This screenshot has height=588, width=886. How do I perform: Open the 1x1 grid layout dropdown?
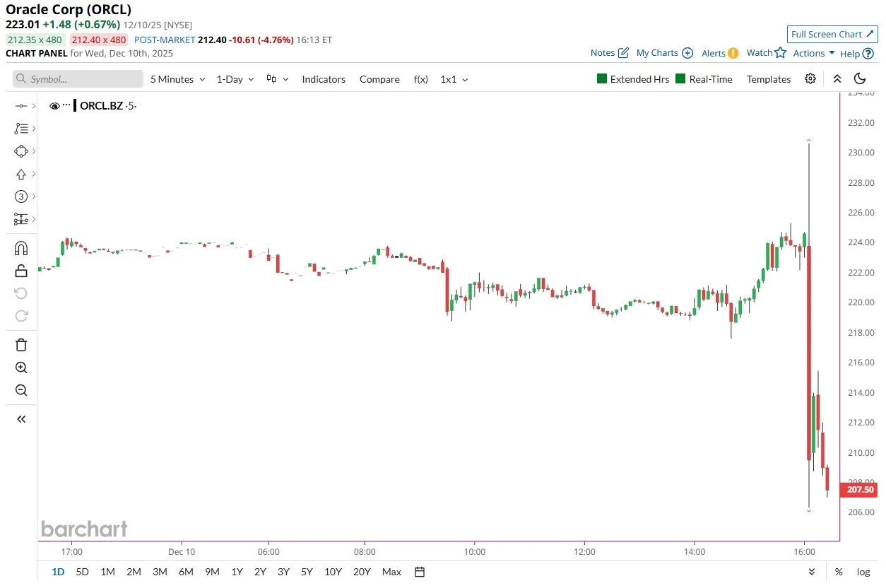[454, 79]
